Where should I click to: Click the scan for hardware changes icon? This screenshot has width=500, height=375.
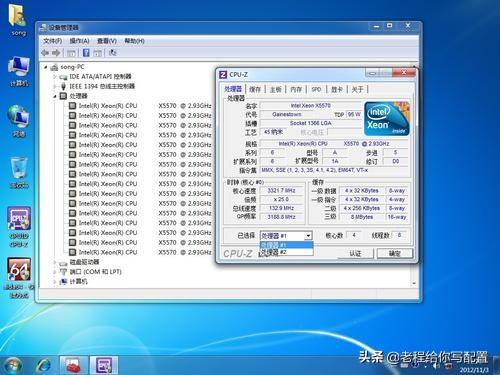[x=113, y=53]
